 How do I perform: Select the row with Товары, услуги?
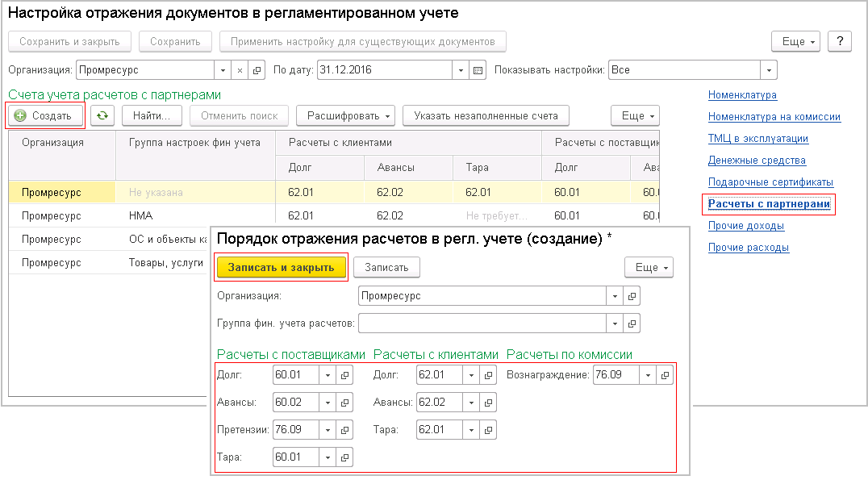[108, 263]
